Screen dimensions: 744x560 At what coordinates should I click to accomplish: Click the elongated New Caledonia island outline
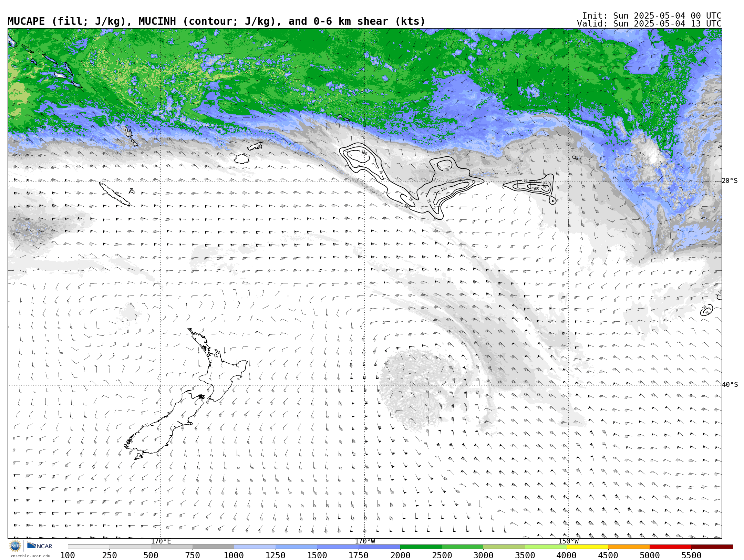pyautogui.click(x=114, y=194)
